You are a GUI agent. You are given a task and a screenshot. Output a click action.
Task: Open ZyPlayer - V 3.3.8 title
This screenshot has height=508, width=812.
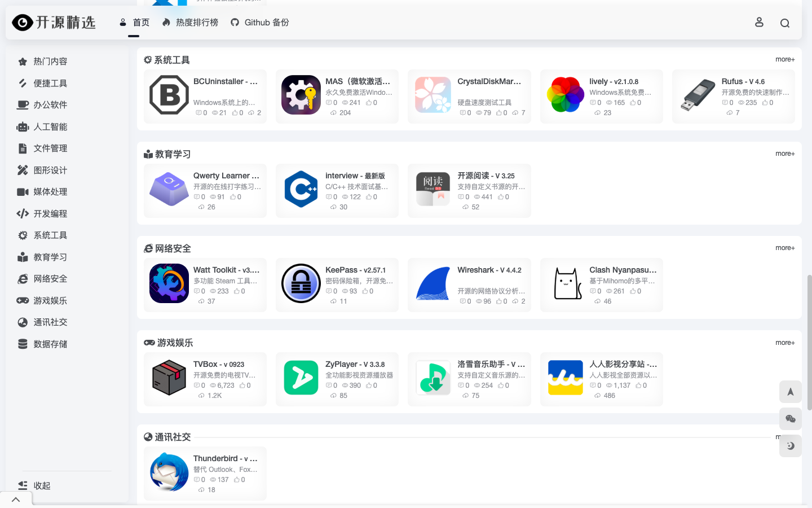pos(355,364)
